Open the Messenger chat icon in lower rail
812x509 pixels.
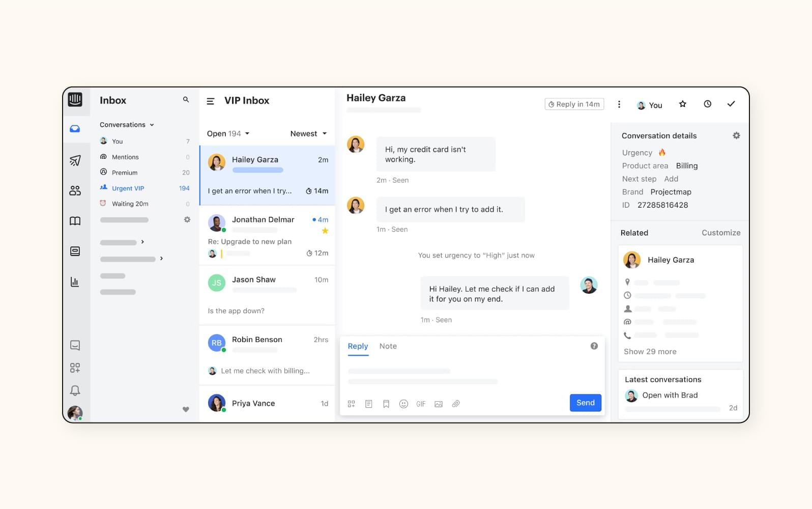[75, 346]
